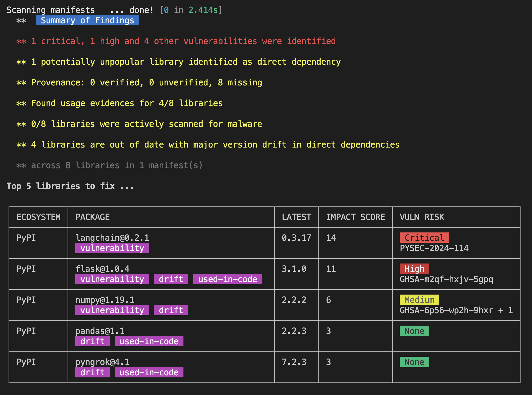Click the PYSEC-2024-114 advisory ID
This screenshot has width=532, height=395.
pos(434,248)
